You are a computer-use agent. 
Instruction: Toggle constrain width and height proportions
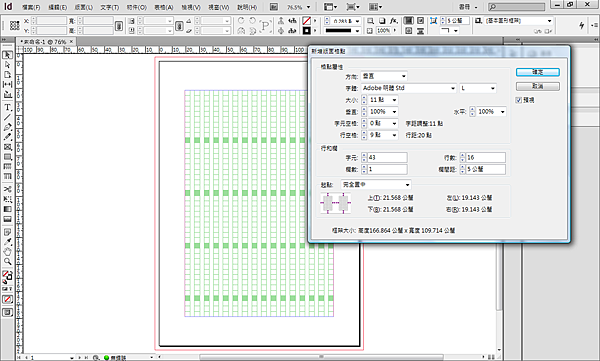coord(119,26)
